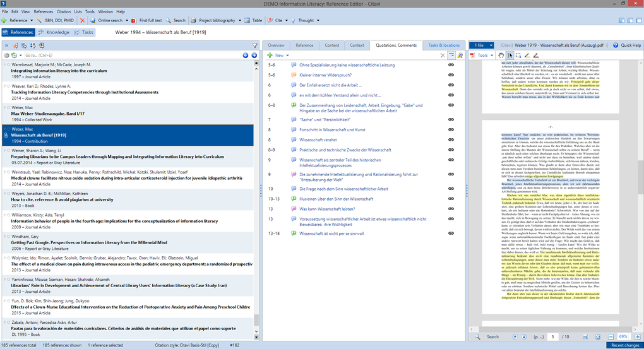Open the Thought dropdown arrow
Viewport: 644px width, 349px height.
click(x=318, y=20)
